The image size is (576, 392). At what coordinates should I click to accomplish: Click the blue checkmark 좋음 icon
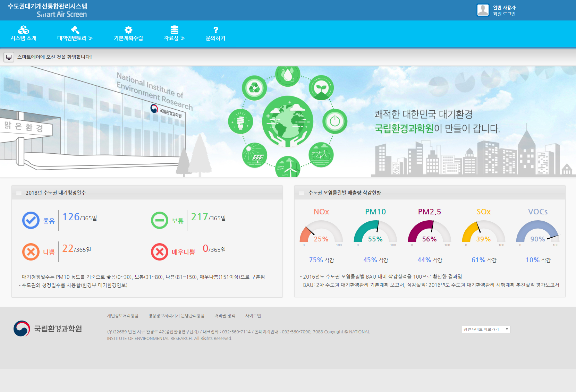click(31, 220)
